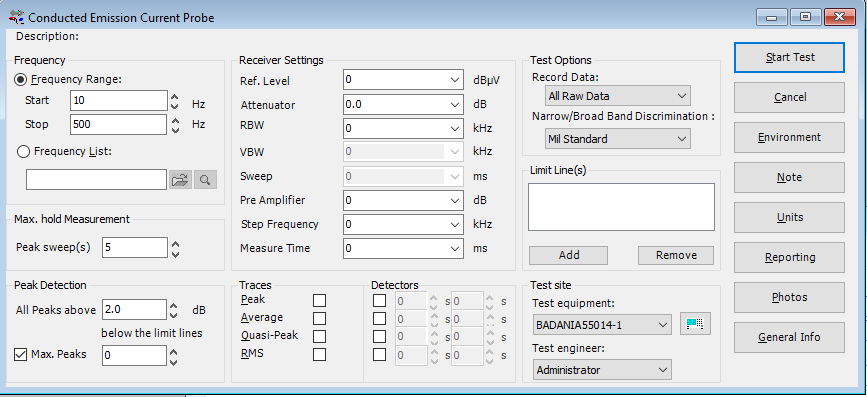The width and height of the screenshot is (867, 397).
Task: Click Remove under Limit Line(s)
Action: [676, 255]
